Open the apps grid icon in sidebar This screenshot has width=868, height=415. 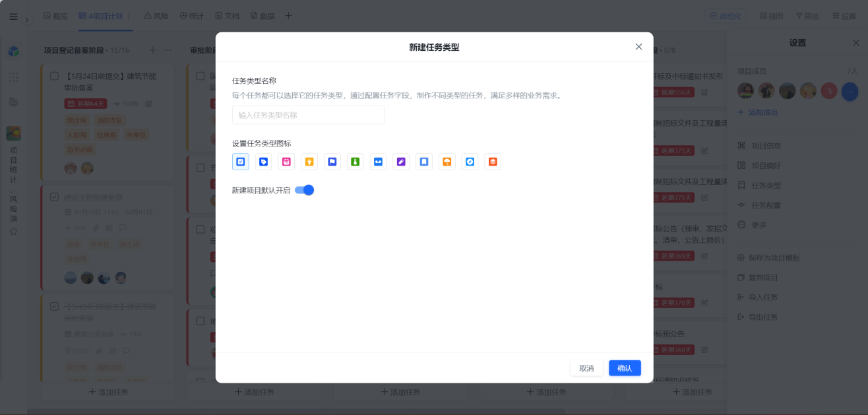pyautogui.click(x=13, y=77)
